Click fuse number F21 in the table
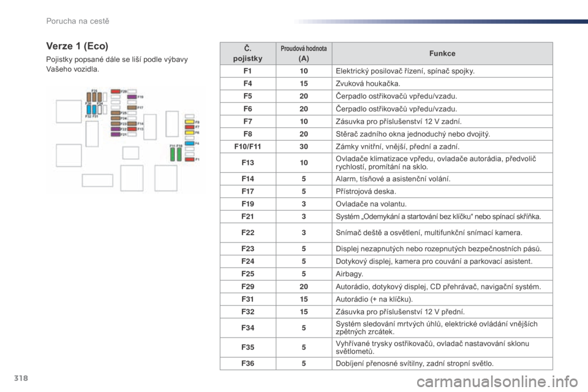 (x=248, y=216)
